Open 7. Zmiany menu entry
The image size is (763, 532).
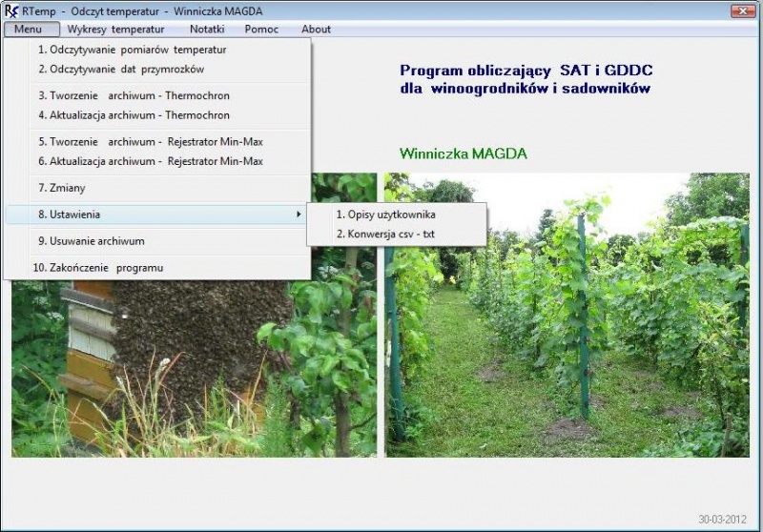pos(157,188)
